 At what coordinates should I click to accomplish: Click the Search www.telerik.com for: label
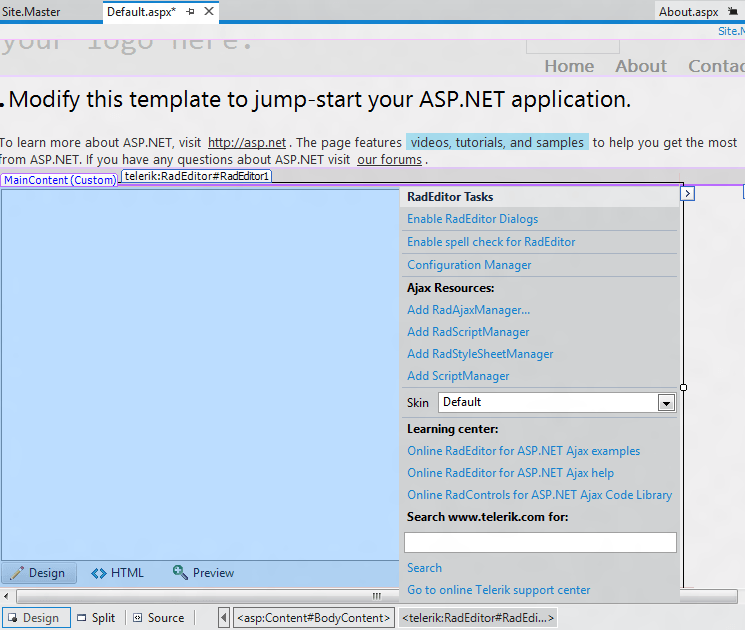click(x=487, y=517)
